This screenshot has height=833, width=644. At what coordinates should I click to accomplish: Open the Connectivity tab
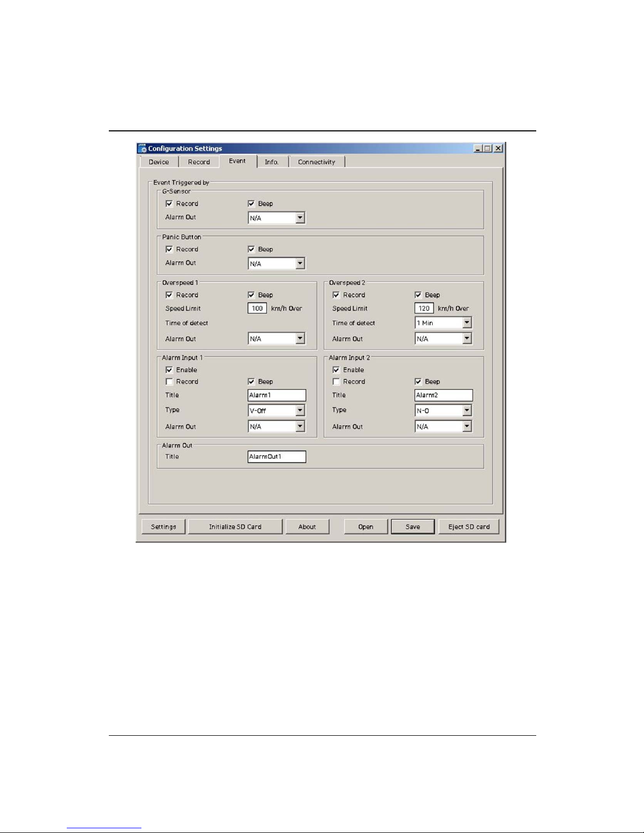point(316,162)
